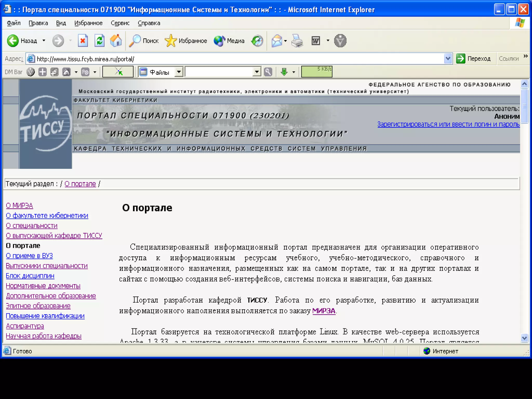Open the Media (Медиа) panel
Viewport: 532px width, 399px height.
pos(229,41)
